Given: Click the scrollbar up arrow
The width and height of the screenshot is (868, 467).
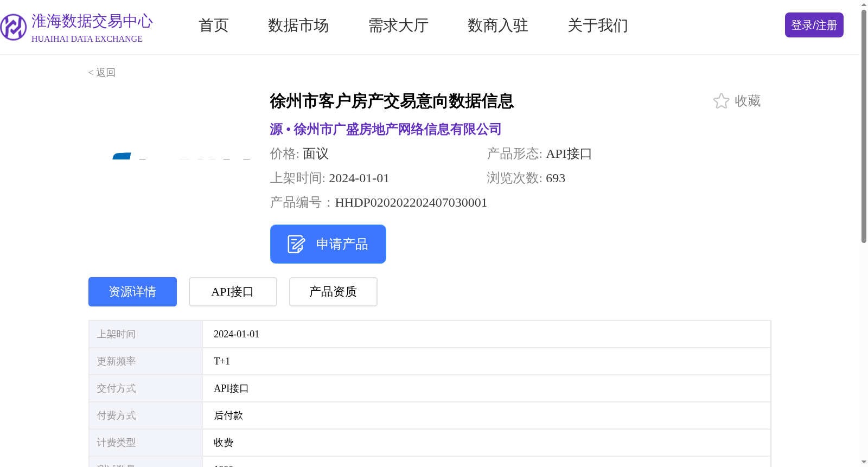Looking at the screenshot, I should (x=864, y=5).
